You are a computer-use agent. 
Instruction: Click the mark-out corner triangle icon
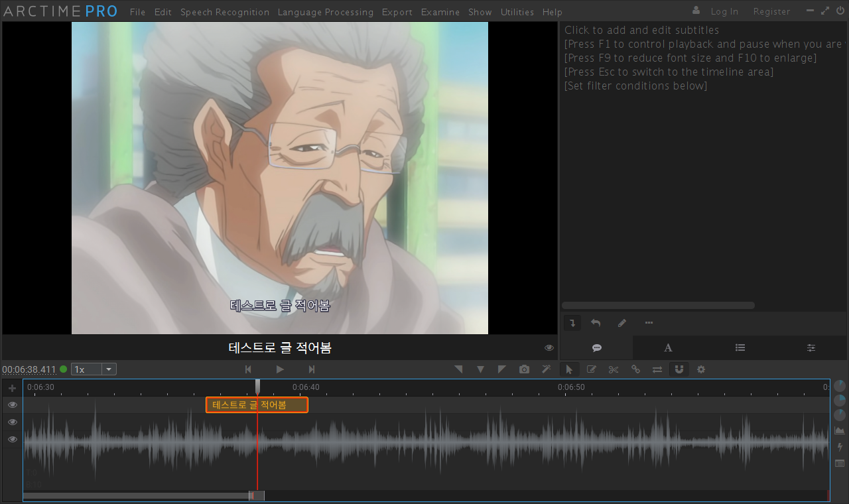coord(502,369)
